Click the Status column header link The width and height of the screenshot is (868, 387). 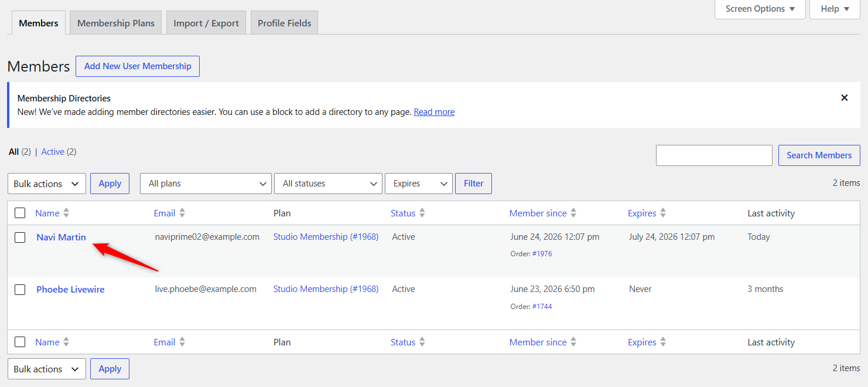point(403,213)
